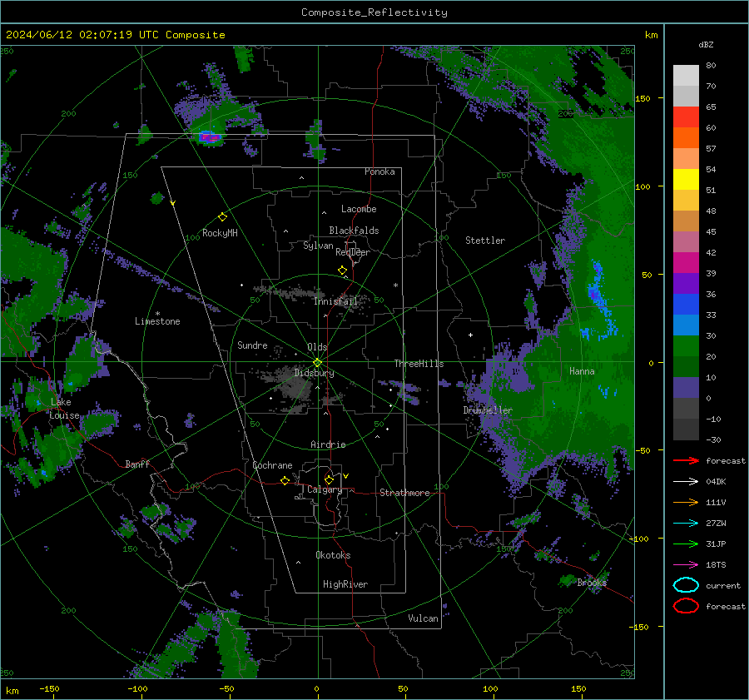Image resolution: width=749 pixels, height=700 pixels.
Task: Click the Lake Louise label
Action: (x=64, y=409)
